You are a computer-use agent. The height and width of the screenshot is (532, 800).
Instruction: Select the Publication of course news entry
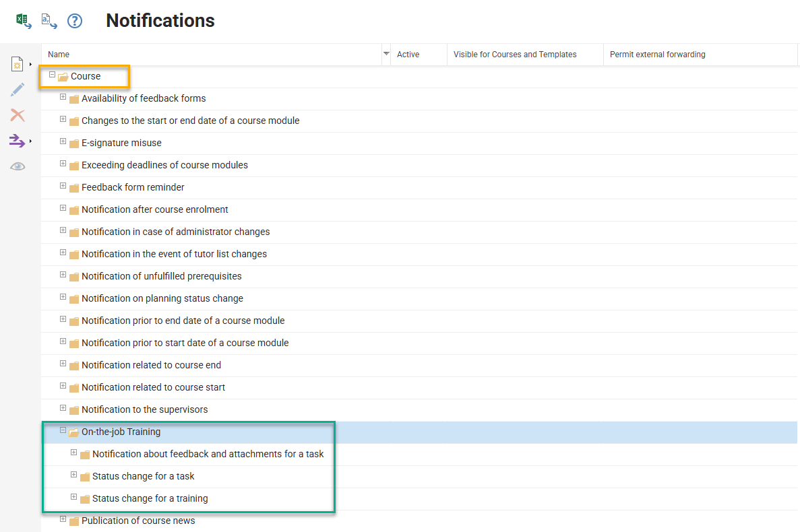[138, 520]
